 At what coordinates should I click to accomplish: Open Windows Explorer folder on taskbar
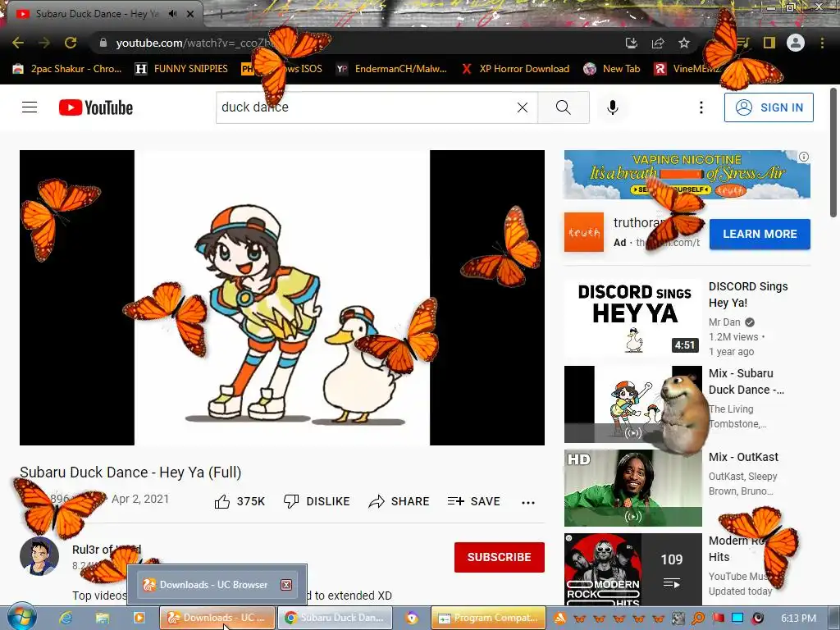(x=103, y=618)
